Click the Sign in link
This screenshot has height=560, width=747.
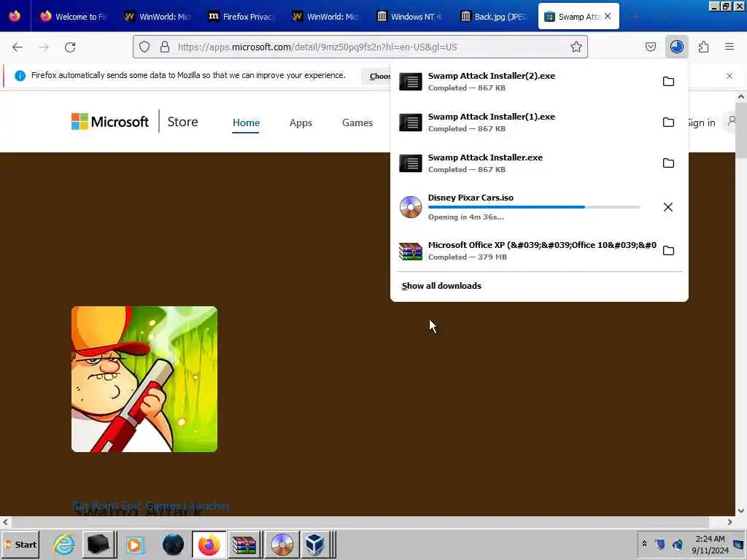[x=701, y=122]
